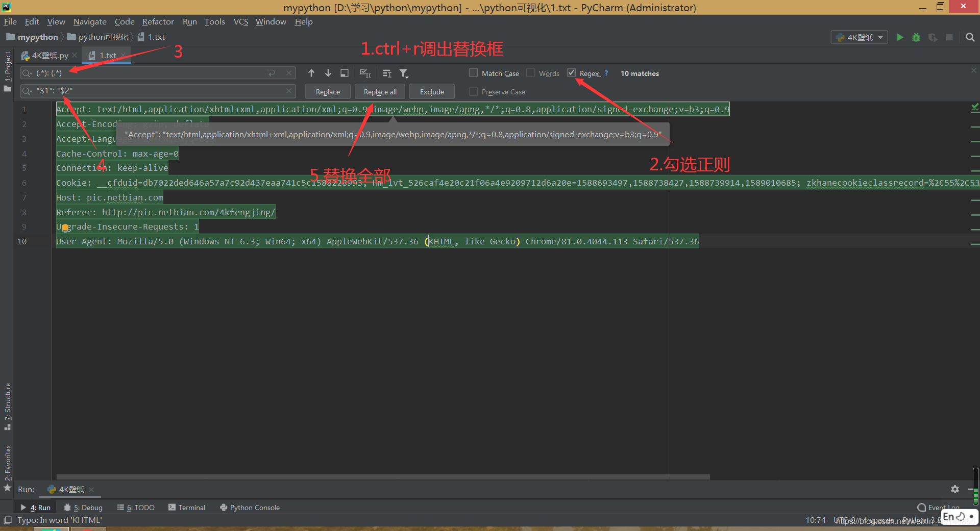Open the Python Console tool window
Image resolution: width=980 pixels, height=531 pixels.
click(250, 508)
